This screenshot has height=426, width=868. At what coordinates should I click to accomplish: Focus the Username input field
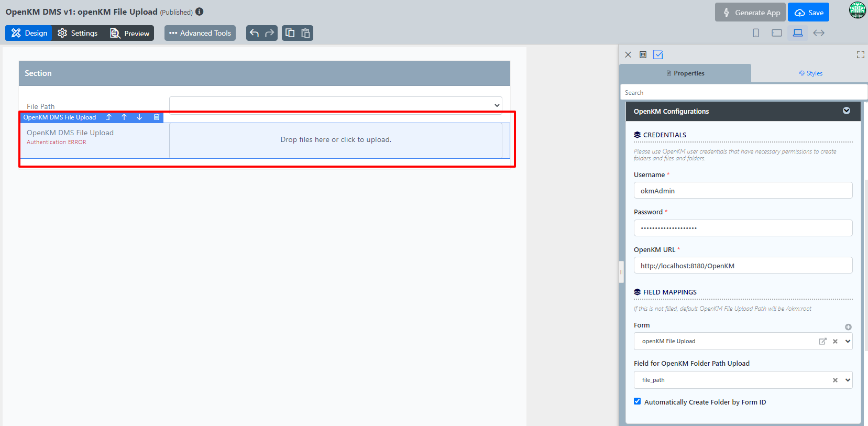pyautogui.click(x=743, y=191)
